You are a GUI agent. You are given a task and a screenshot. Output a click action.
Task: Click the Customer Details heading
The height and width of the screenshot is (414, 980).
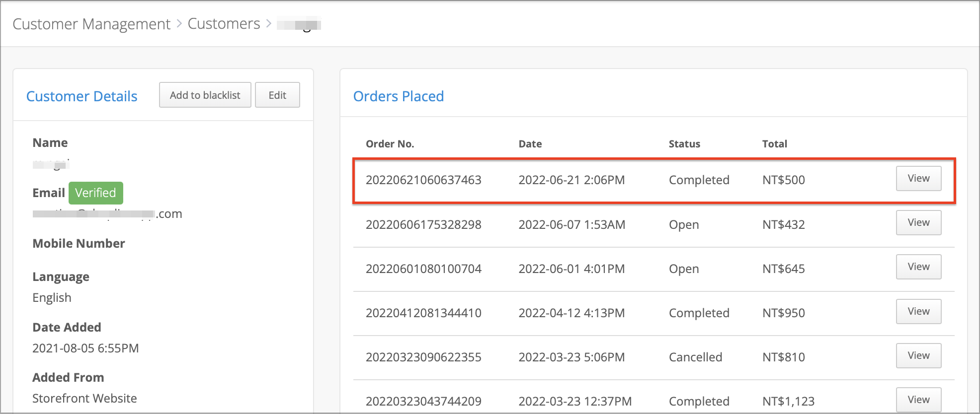point(82,96)
